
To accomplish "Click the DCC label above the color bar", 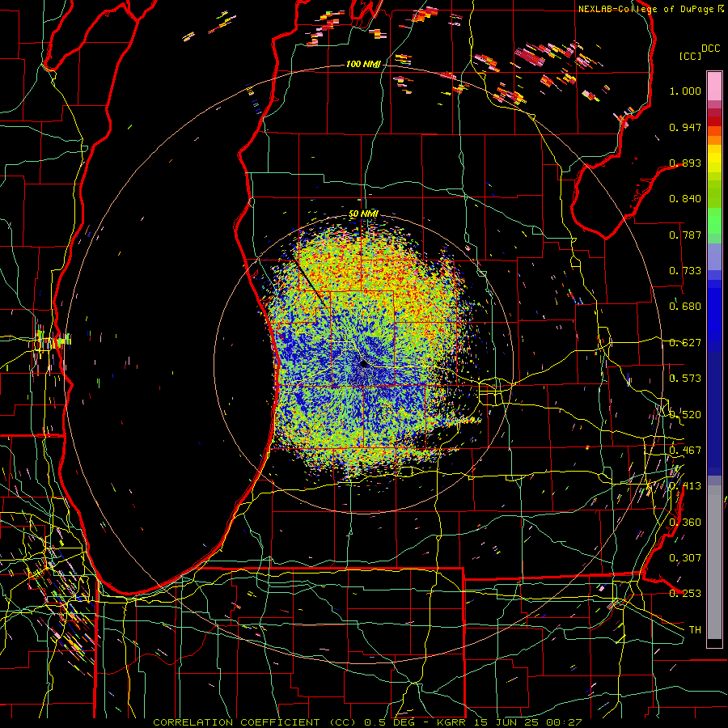I will click(x=710, y=49).
